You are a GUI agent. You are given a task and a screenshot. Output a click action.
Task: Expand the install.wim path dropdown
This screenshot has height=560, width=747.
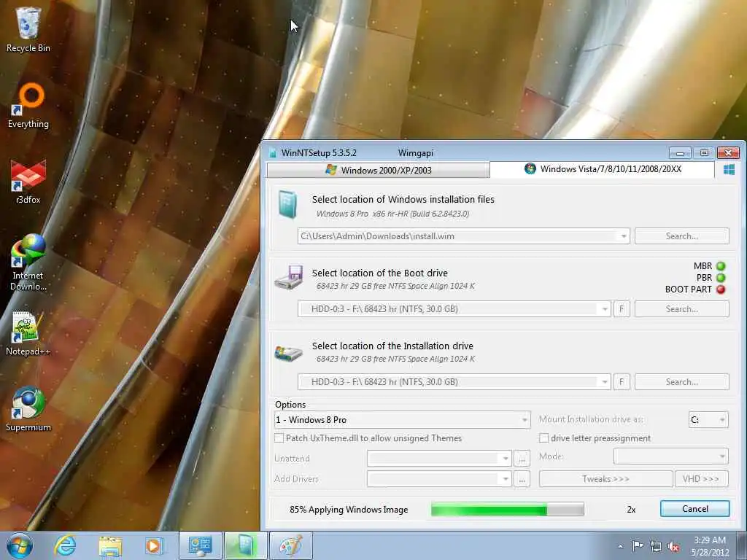tap(623, 236)
